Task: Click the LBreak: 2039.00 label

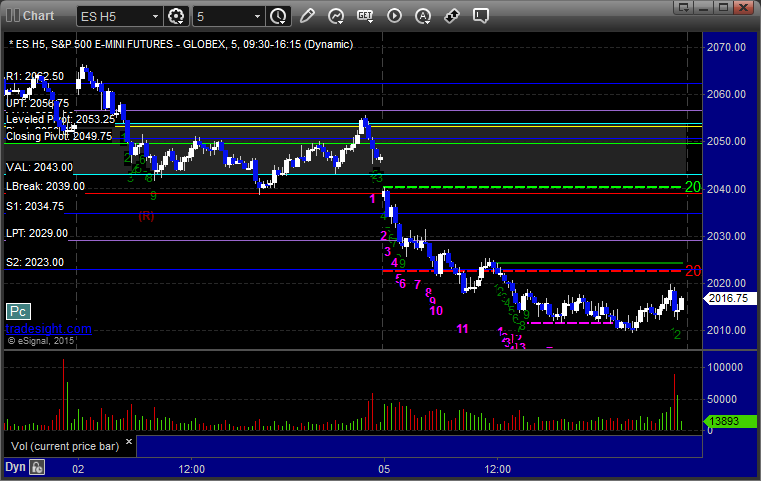Action: pyautogui.click(x=45, y=186)
